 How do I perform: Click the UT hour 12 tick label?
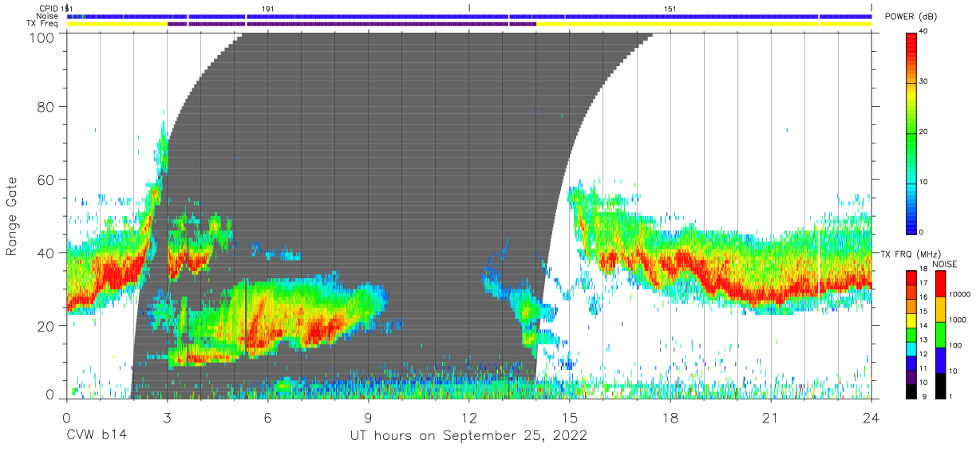coord(469,416)
